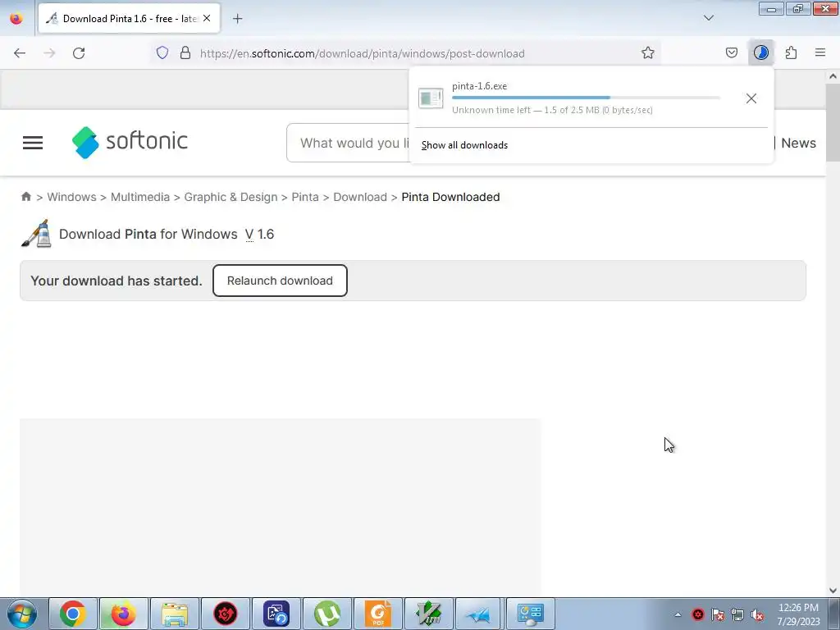The height and width of the screenshot is (630, 840).
Task: Click the red circle tray icon
Action: (697, 615)
